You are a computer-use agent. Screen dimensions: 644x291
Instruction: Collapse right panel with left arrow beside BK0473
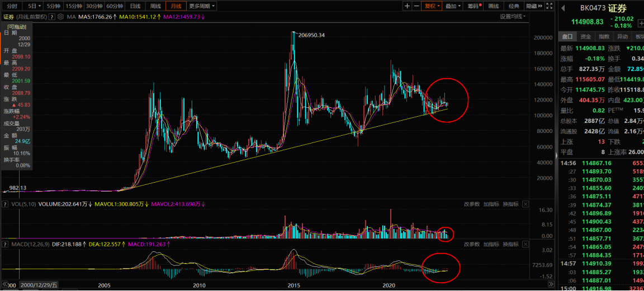tap(563, 8)
